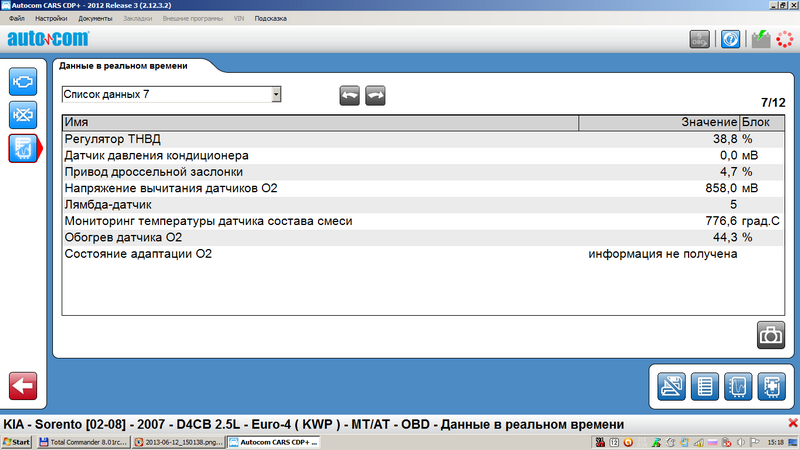Click the 44,3 value cell
Image resolution: width=800 pixels, height=450 pixels.
pos(724,237)
